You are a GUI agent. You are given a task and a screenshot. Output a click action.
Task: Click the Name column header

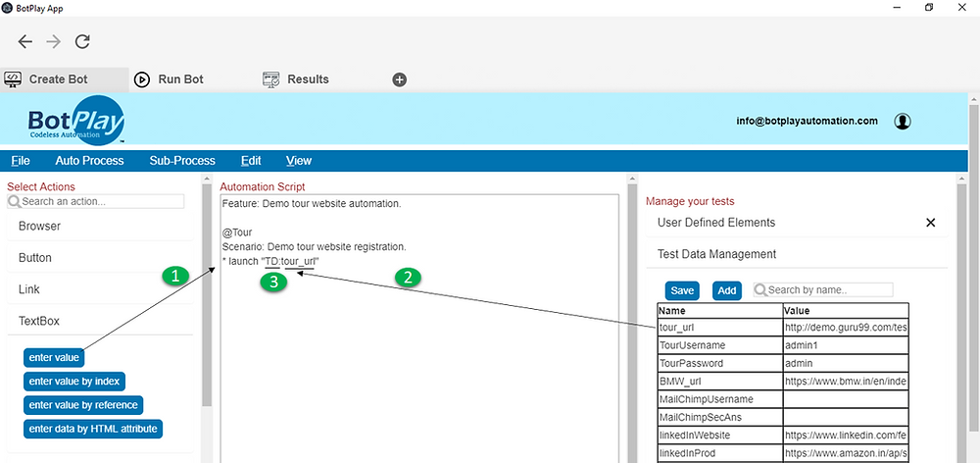point(720,310)
